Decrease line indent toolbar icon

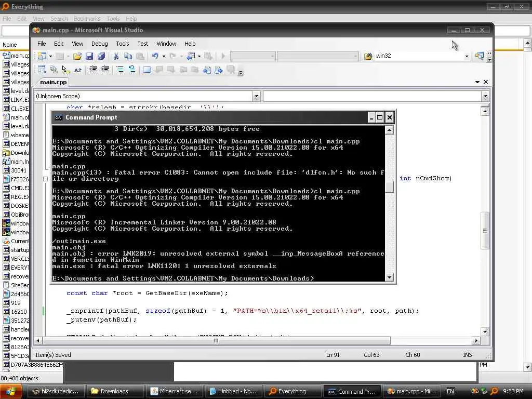coord(93,70)
